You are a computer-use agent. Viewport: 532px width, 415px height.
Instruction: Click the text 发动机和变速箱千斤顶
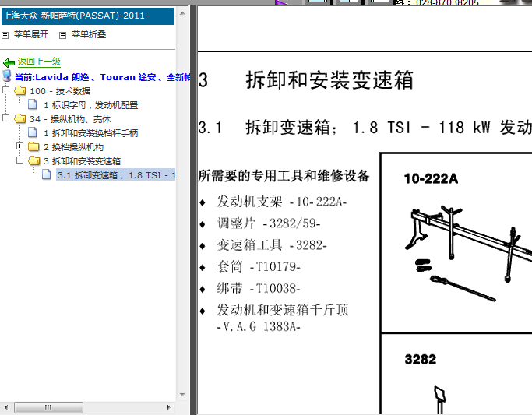283,310
